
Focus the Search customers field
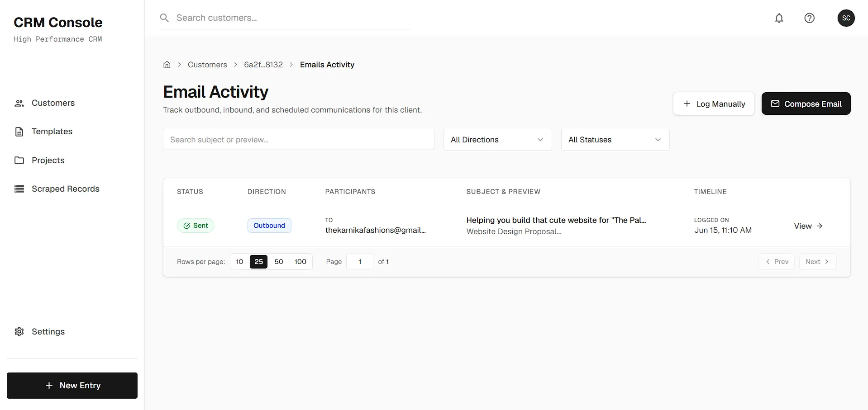285,18
